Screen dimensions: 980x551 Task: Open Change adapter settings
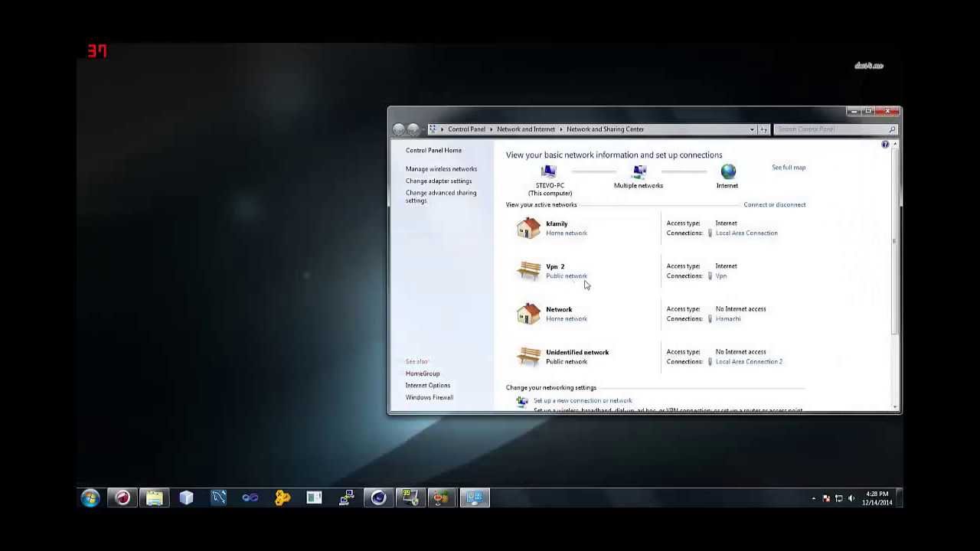439,181
